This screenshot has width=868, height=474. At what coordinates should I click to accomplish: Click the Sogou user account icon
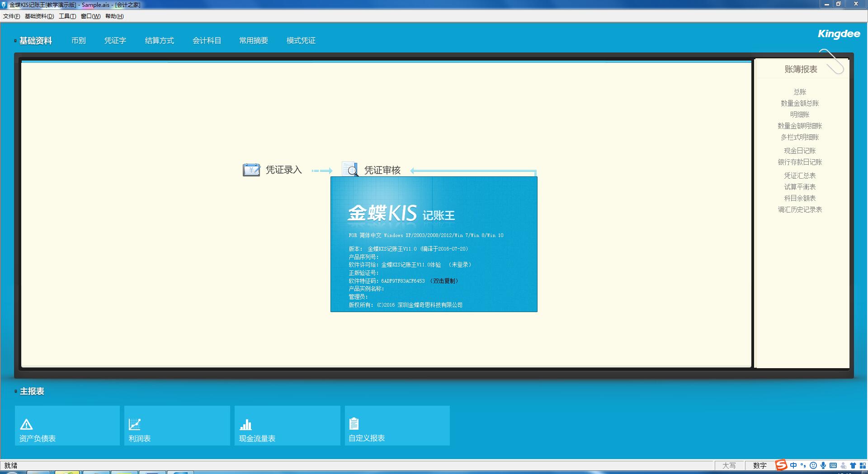coord(843,465)
